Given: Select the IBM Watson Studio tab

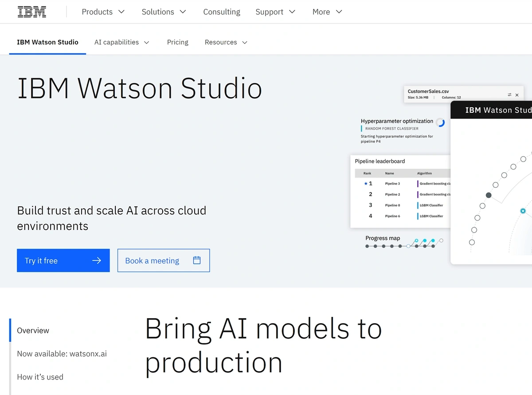Looking at the screenshot, I should point(47,42).
